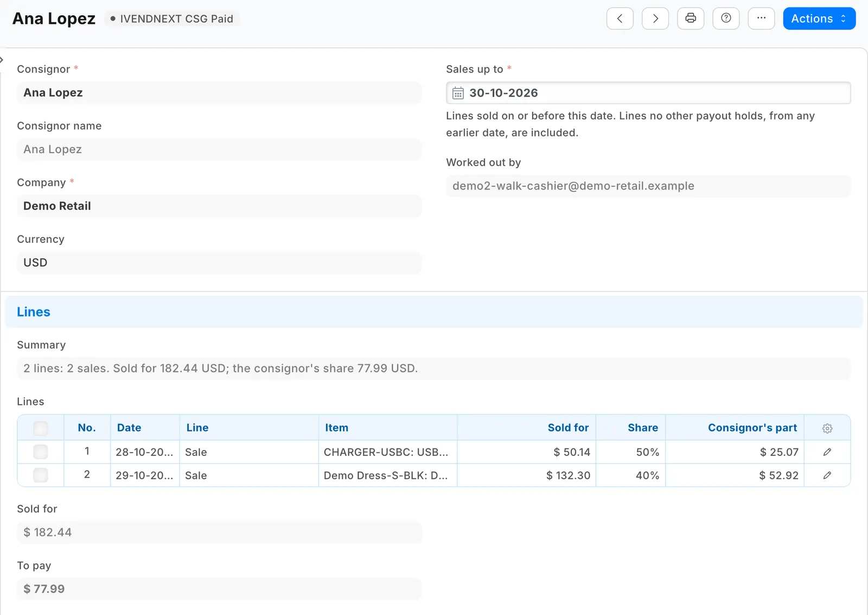868x615 pixels.
Task: Click the $ 50.14 sold for cell
Action: click(527, 452)
